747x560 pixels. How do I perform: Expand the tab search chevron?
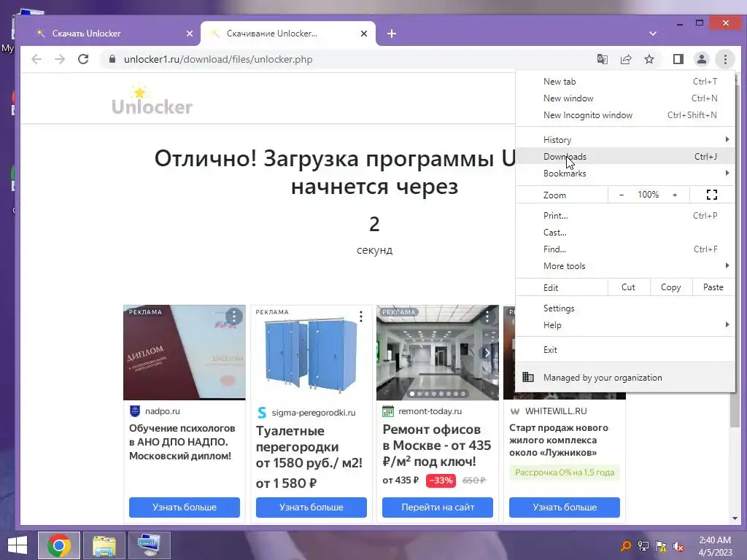coord(653,34)
